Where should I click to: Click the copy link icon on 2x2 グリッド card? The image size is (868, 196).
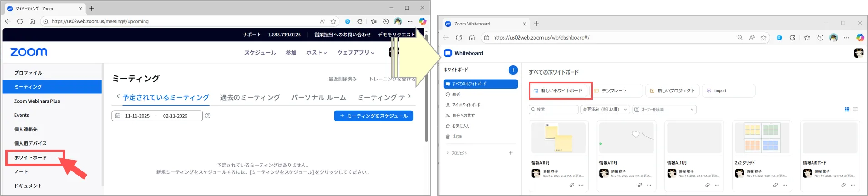pos(775,185)
